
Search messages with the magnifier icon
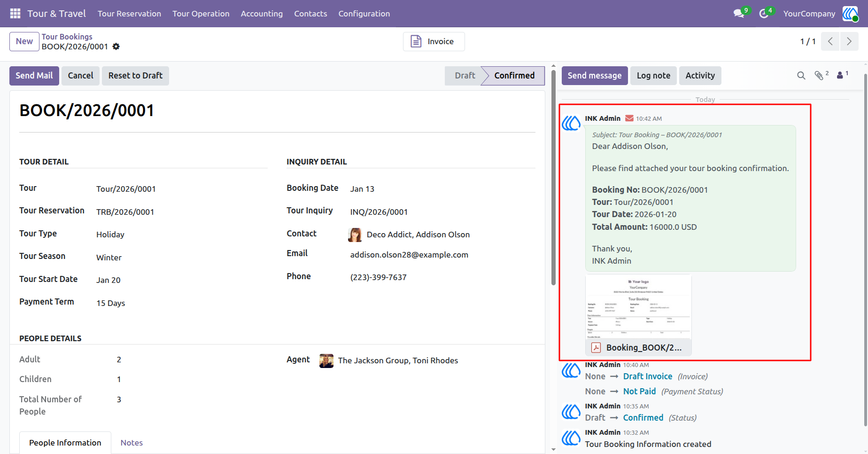(x=801, y=76)
